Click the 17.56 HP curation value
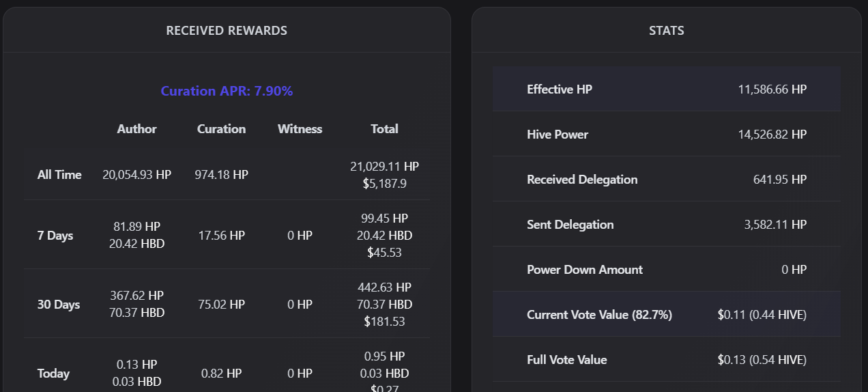The image size is (868, 392). [221, 236]
